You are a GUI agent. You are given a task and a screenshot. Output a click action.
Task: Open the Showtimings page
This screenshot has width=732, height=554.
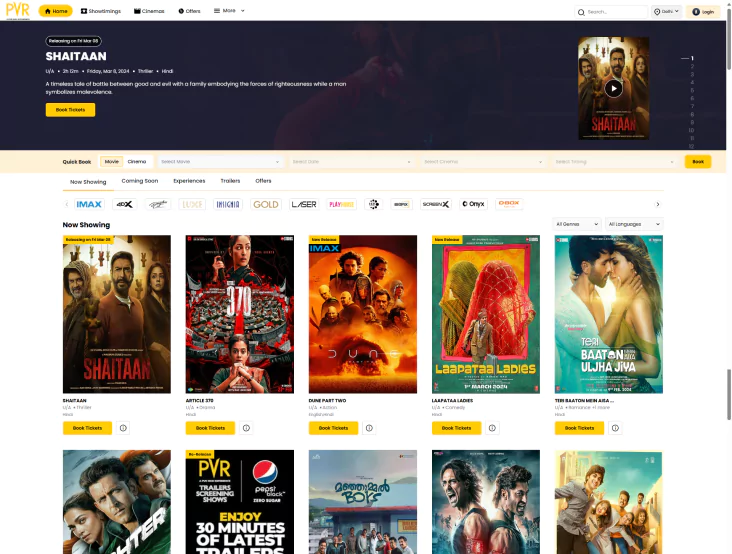[x=101, y=11]
